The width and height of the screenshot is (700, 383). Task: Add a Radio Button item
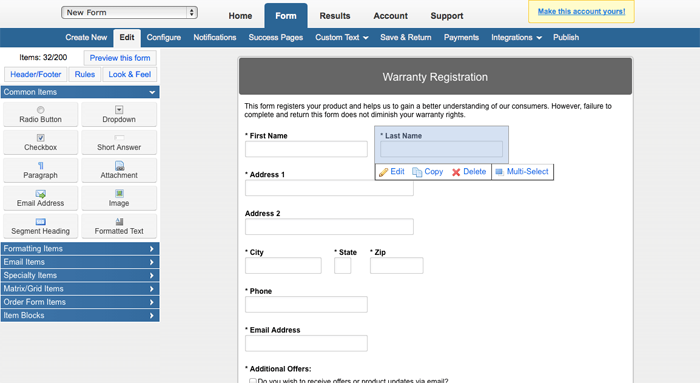coord(41,115)
